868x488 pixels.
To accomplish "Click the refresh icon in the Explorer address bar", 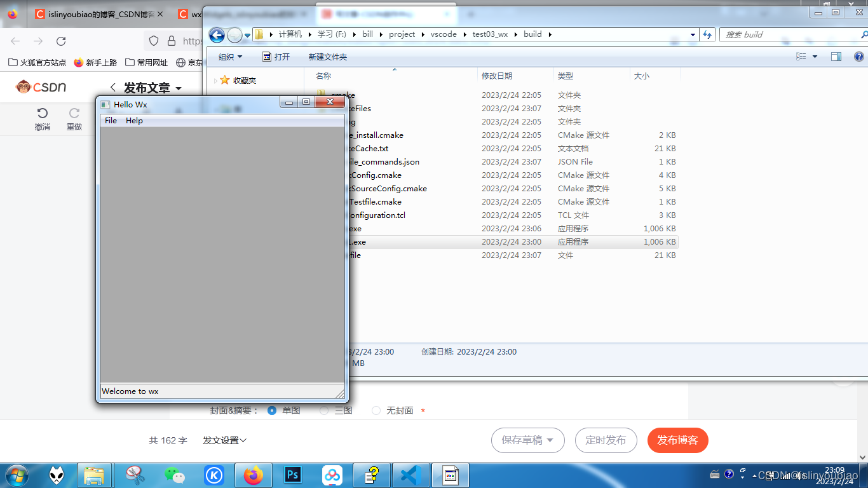I will click(707, 34).
